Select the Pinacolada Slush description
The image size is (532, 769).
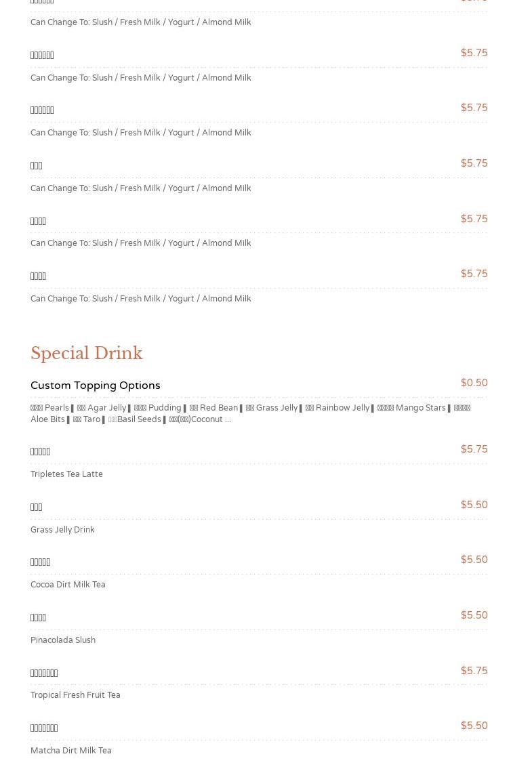(x=63, y=640)
